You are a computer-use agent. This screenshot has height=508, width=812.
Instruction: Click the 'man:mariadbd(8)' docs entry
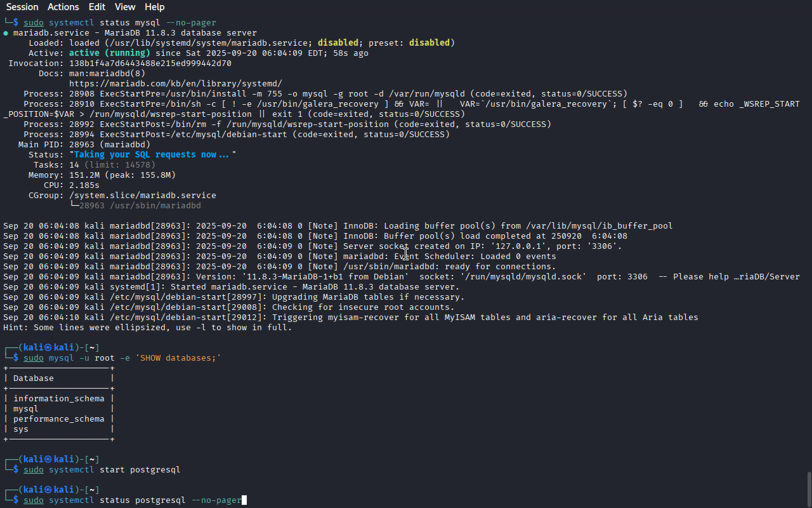107,74
